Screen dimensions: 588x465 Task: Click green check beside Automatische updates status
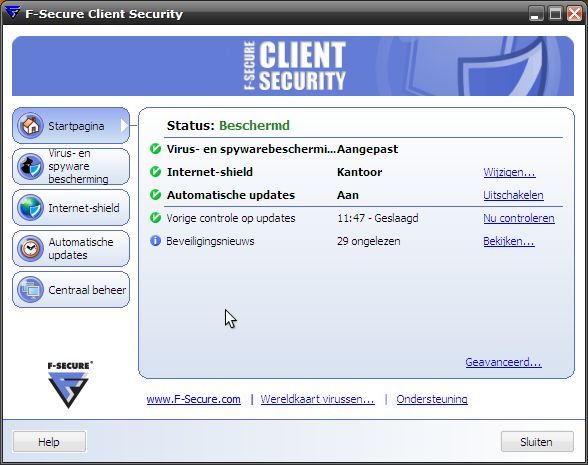point(155,195)
